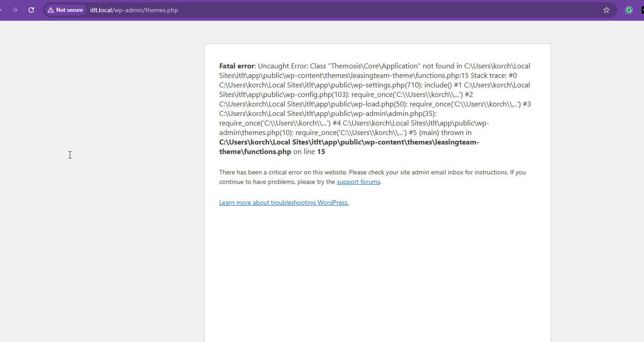Click the URL text wp-admin/themes.php
This screenshot has height=342, width=644.
pos(145,10)
